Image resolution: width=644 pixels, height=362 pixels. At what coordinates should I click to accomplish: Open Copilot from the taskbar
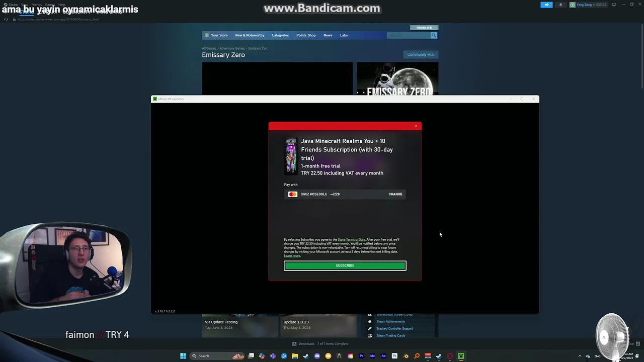click(x=262, y=356)
